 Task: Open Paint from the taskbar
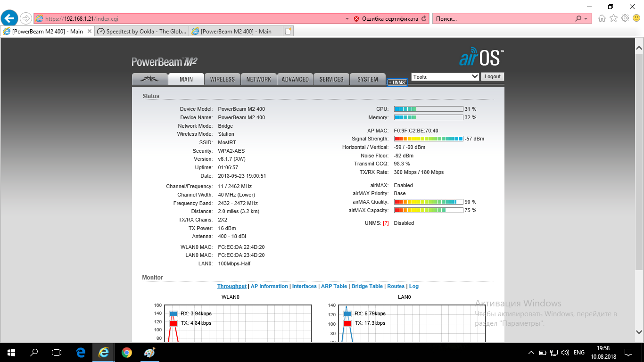coord(149,352)
